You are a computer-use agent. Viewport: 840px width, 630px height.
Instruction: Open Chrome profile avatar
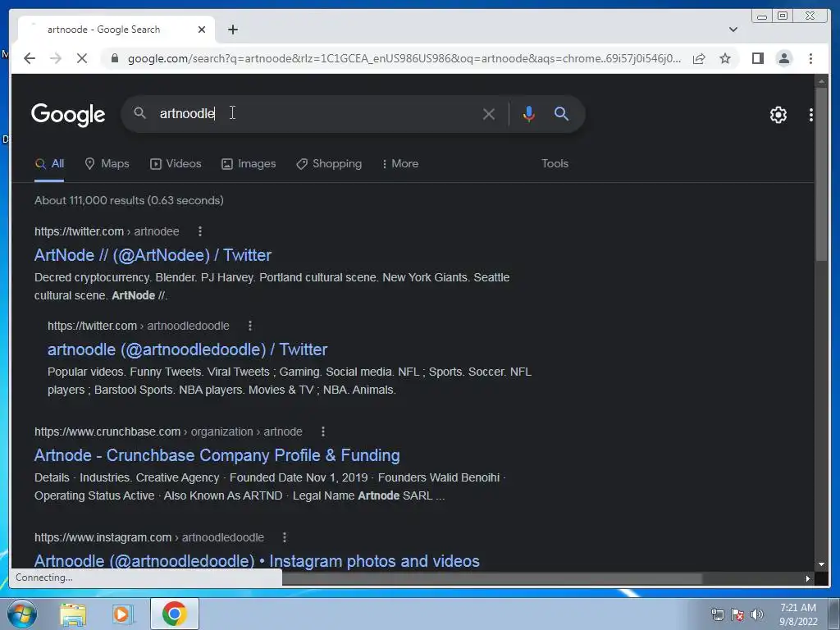pos(783,58)
